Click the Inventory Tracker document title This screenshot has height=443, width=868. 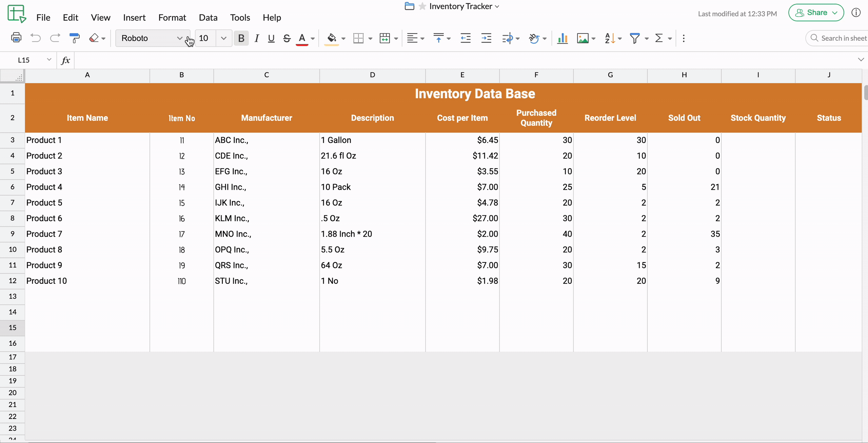(460, 6)
